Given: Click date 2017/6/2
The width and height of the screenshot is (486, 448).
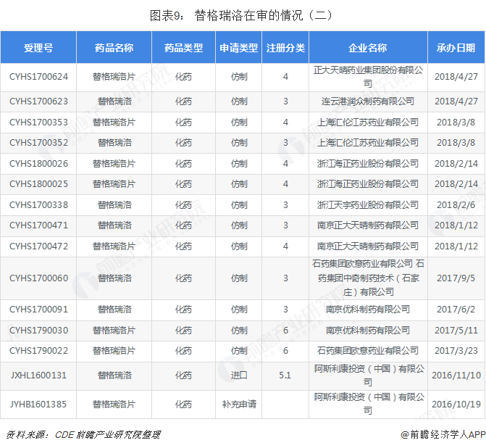Looking at the screenshot, I should tap(456, 310).
